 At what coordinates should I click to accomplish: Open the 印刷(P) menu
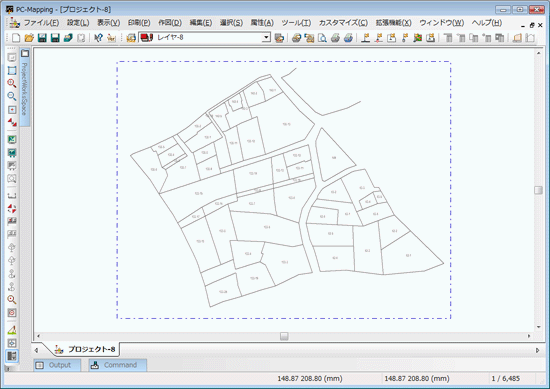point(139,23)
